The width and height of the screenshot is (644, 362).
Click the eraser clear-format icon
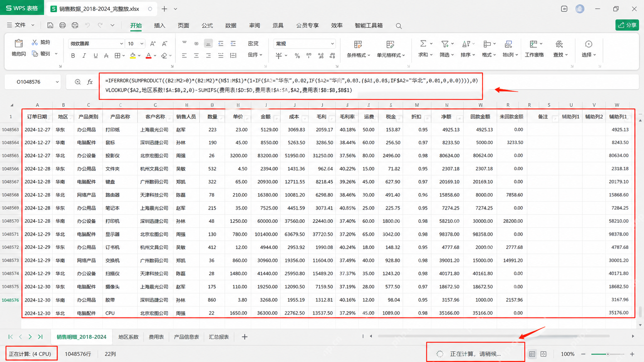click(x=164, y=56)
